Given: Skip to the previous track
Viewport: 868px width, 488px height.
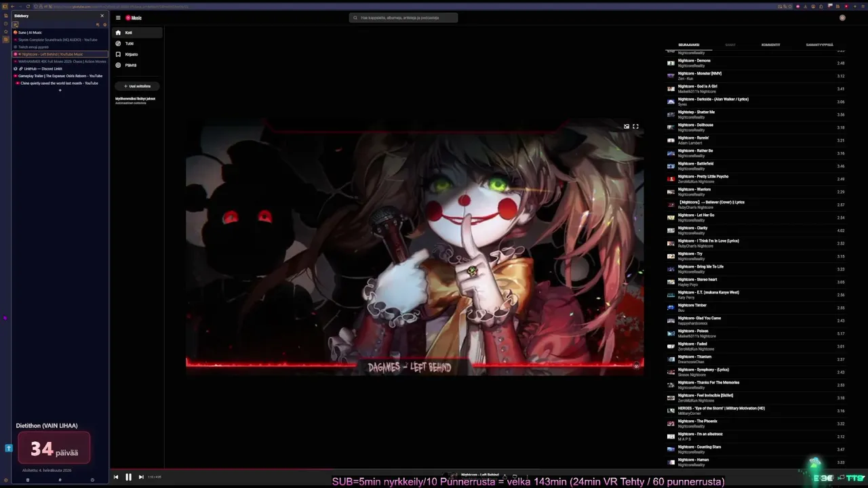Looking at the screenshot, I should pyautogui.click(x=116, y=477).
